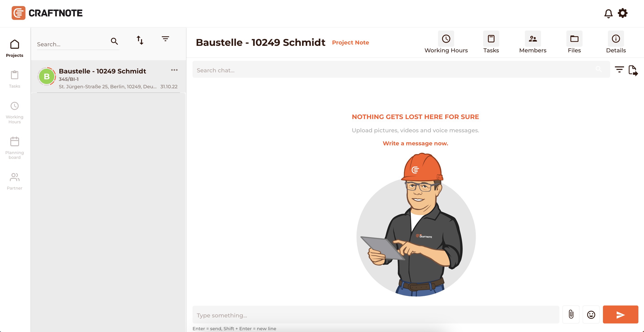
Task: Click the Search chat input field
Action: click(x=395, y=70)
